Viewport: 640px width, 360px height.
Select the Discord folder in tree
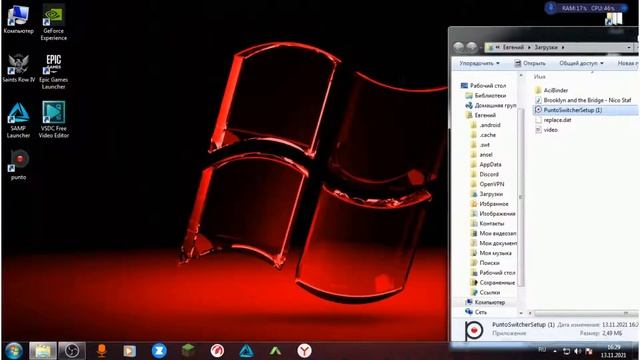(x=484, y=174)
